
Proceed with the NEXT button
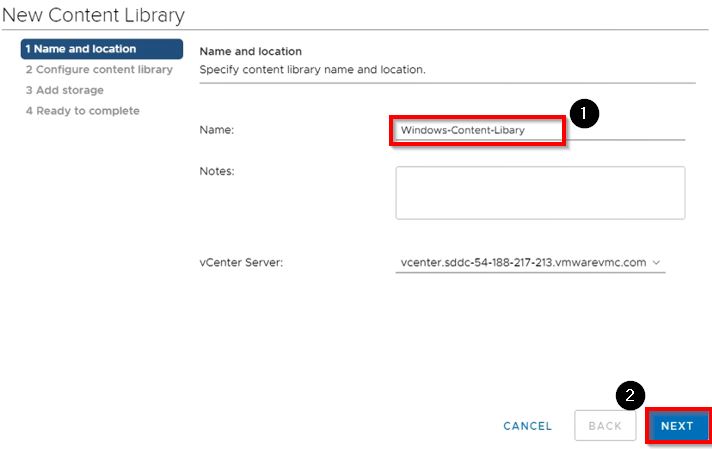[x=677, y=426]
